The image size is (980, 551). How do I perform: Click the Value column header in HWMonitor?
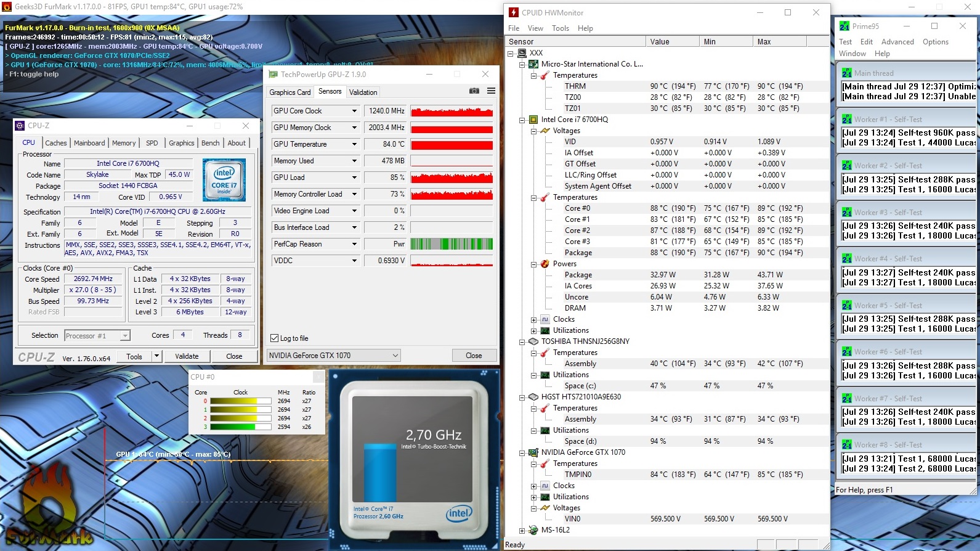click(672, 42)
